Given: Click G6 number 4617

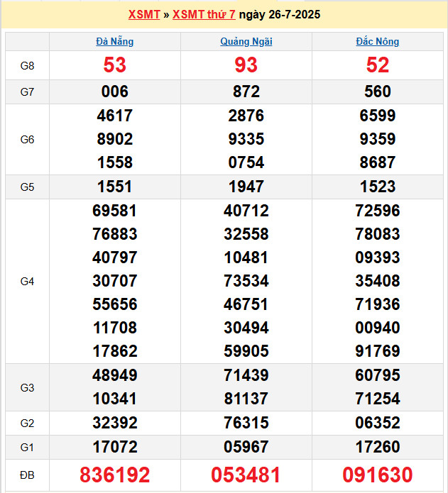Looking at the screenshot, I should [115, 116].
